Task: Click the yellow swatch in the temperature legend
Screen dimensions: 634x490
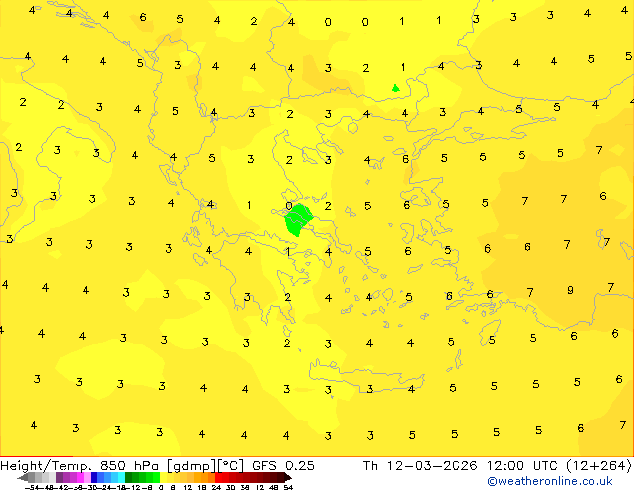Action: [x=163, y=477]
